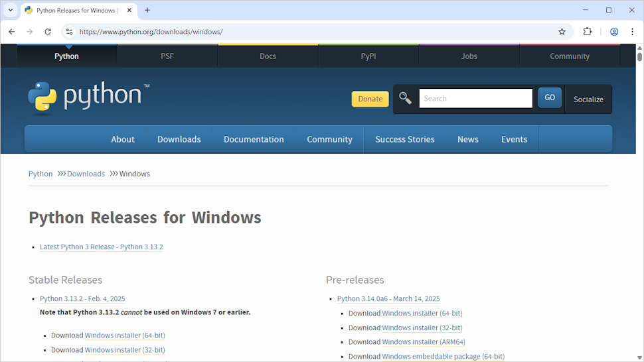Click into the Search input field
The width and height of the screenshot is (644, 362).
click(475, 98)
